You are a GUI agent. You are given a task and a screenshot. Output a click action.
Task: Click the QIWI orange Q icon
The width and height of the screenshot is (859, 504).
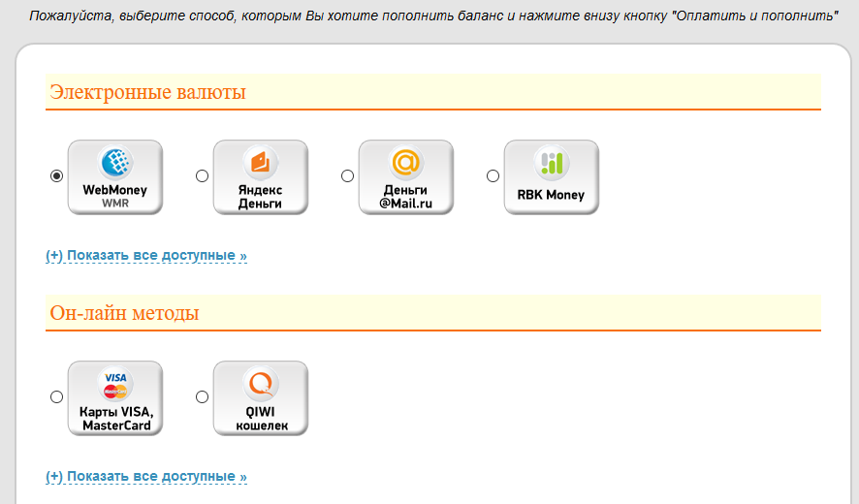click(x=261, y=384)
